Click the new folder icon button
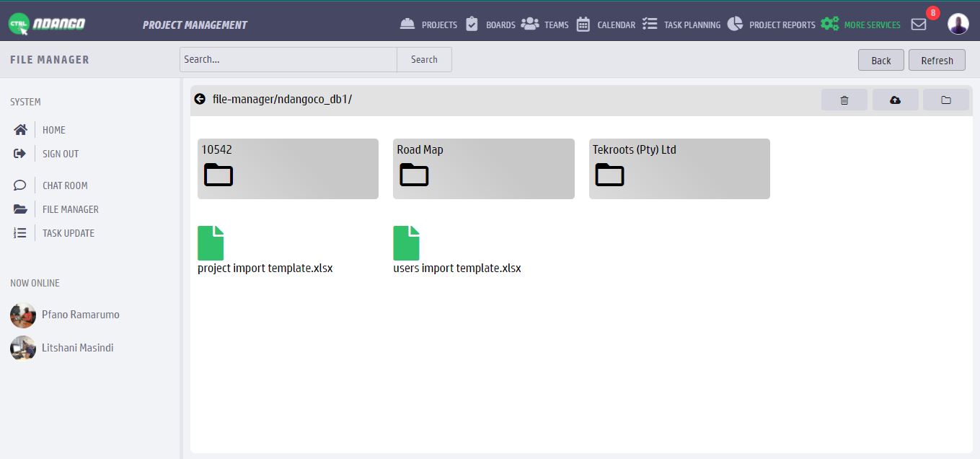This screenshot has height=459, width=980. click(x=945, y=100)
